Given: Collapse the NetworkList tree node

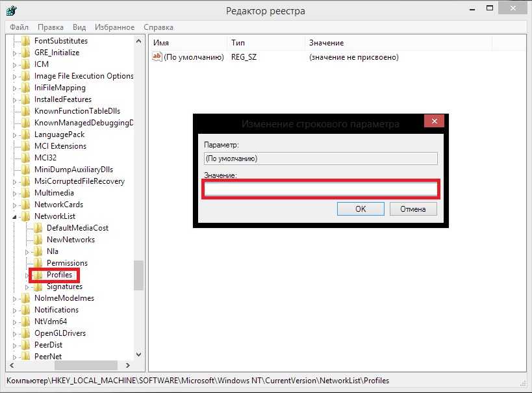Looking at the screenshot, I should pyautogui.click(x=15, y=216).
